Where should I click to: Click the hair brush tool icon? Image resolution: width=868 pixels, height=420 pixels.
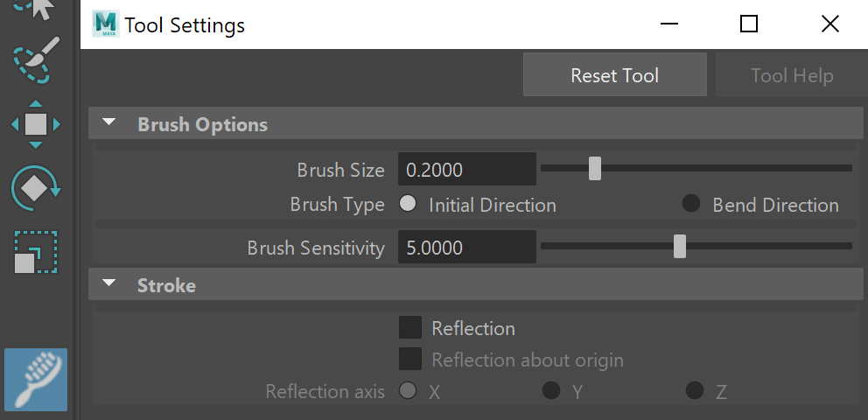[x=36, y=380]
